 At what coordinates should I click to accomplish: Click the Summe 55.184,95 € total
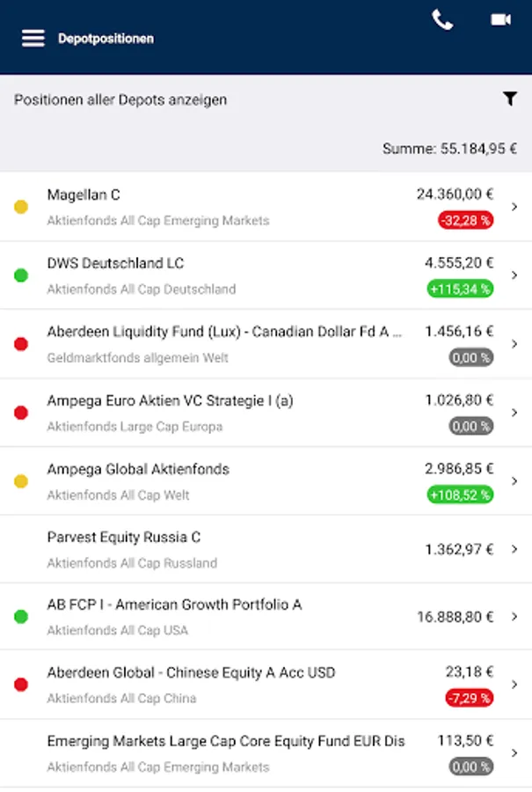449,149
